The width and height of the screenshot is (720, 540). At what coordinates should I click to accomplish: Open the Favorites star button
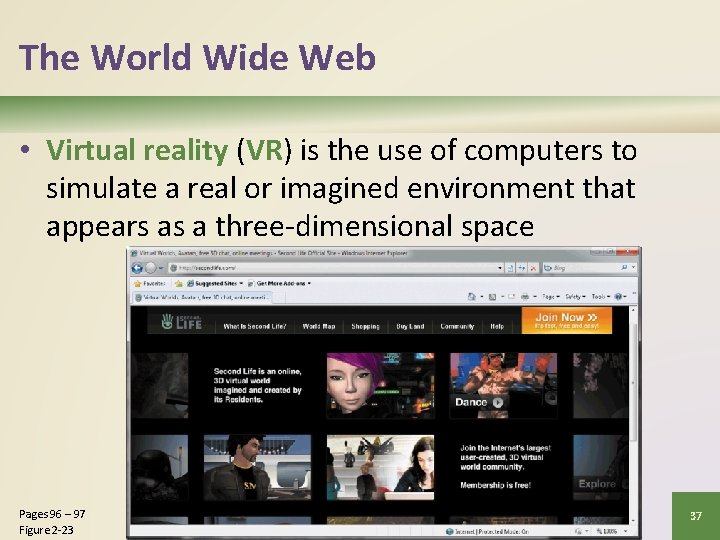tap(149, 284)
